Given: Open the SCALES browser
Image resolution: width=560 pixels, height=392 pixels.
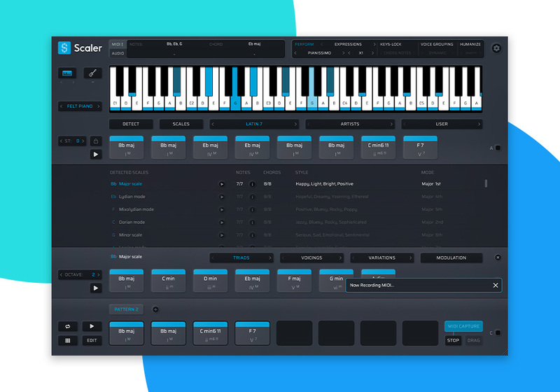Looking at the screenshot, I should click(x=181, y=124).
